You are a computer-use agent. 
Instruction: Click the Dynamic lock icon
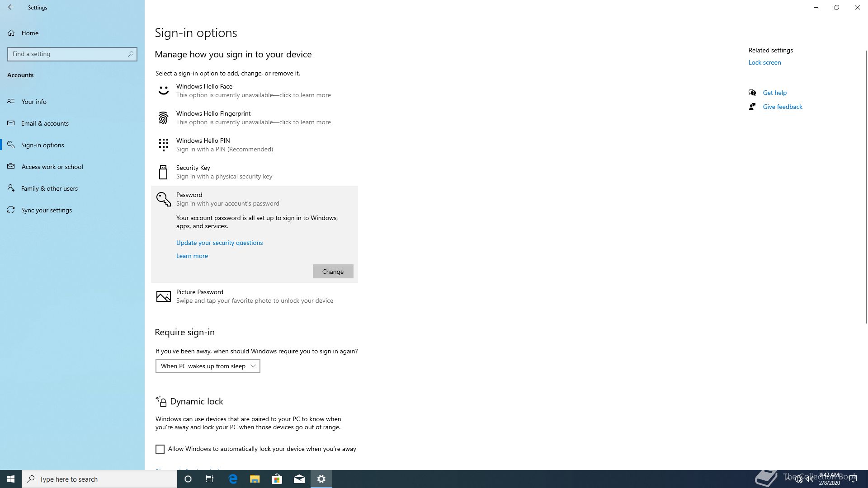pos(161,401)
